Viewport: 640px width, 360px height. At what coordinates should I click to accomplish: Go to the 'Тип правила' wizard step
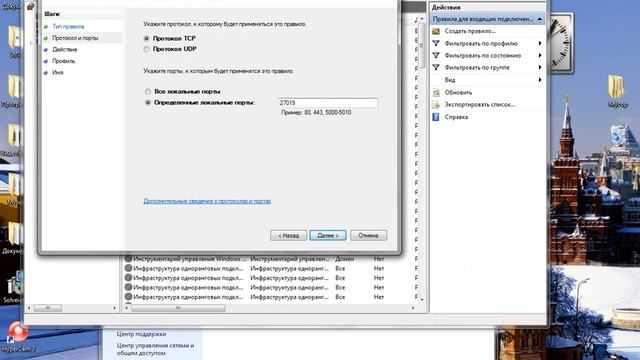[x=68, y=27]
